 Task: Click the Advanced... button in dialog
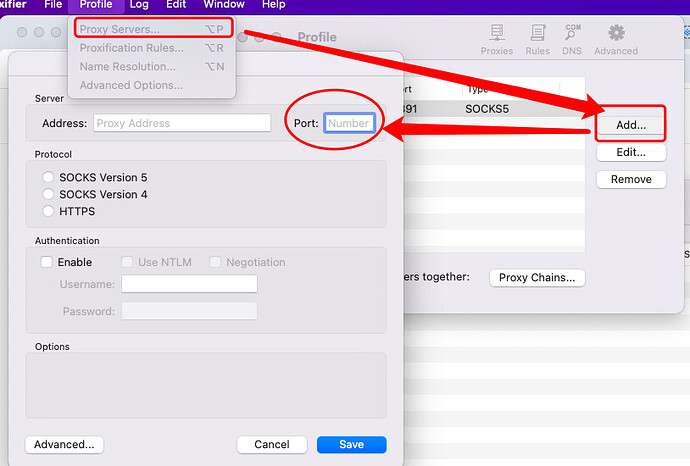pyautogui.click(x=64, y=444)
